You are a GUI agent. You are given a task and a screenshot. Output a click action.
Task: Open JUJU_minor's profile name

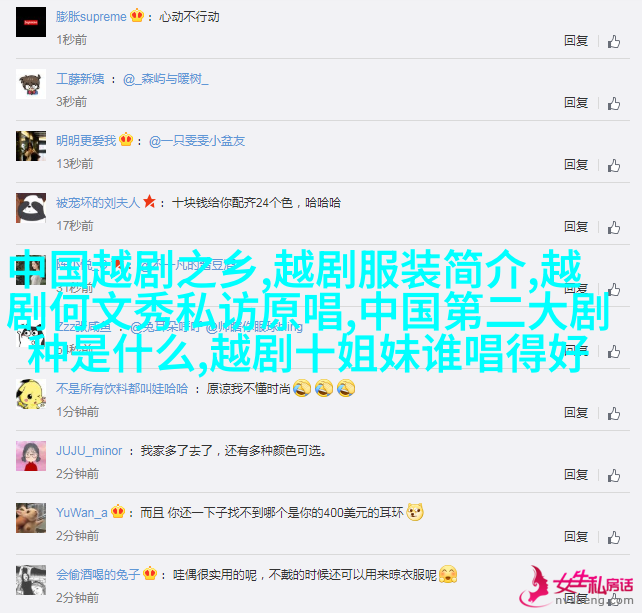(x=89, y=451)
